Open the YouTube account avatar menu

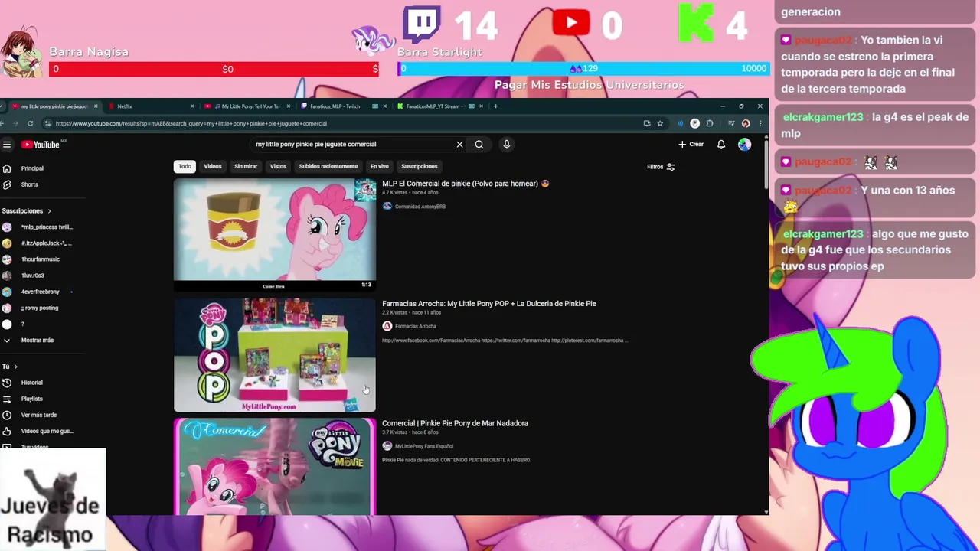[x=744, y=145]
